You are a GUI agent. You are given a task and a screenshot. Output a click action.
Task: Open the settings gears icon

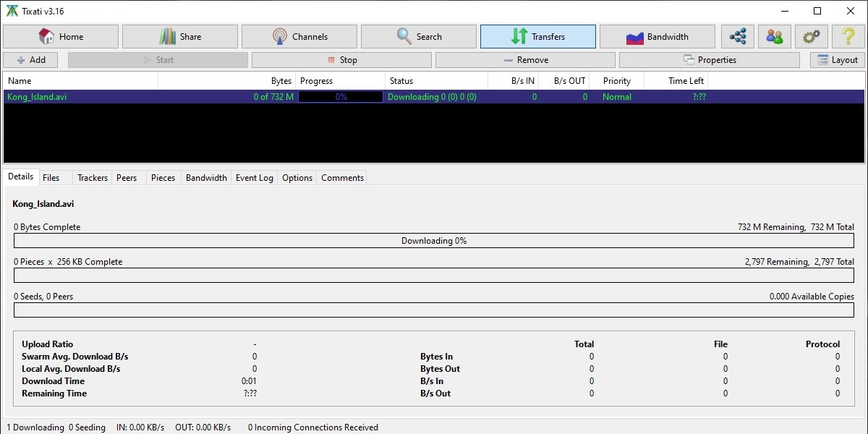pyautogui.click(x=811, y=36)
